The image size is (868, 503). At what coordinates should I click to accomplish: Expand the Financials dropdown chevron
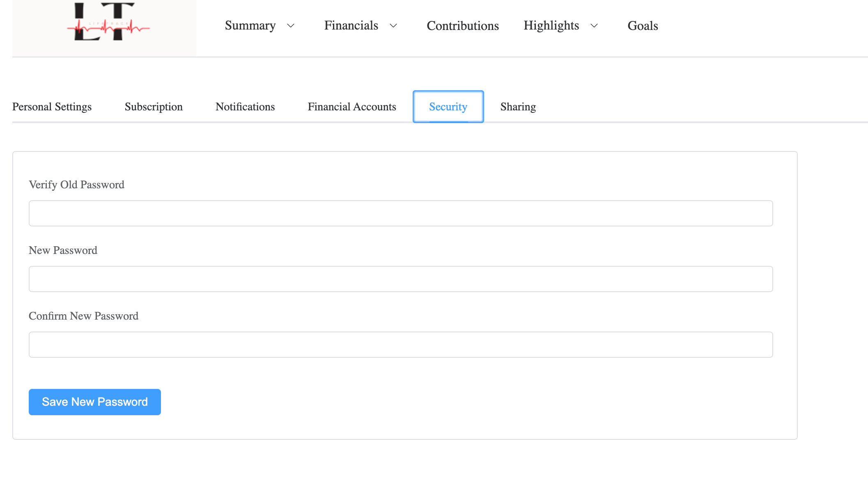pos(393,26)
